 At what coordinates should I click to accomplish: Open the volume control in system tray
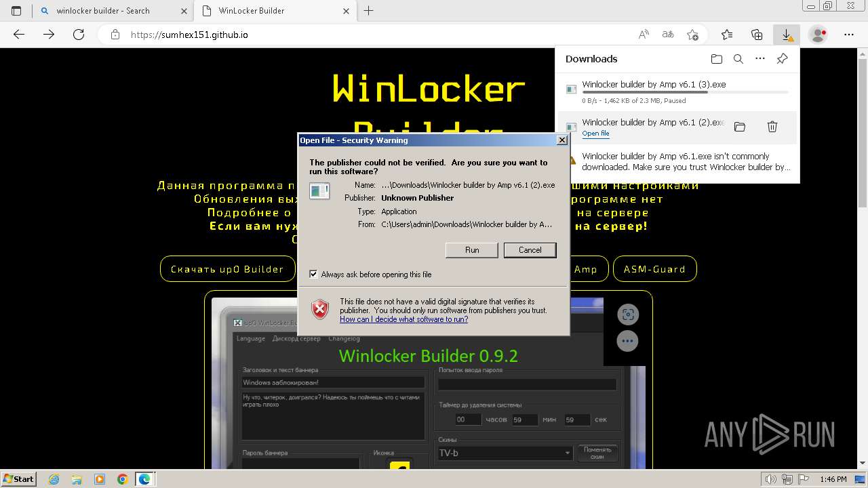tap(771, 479)
